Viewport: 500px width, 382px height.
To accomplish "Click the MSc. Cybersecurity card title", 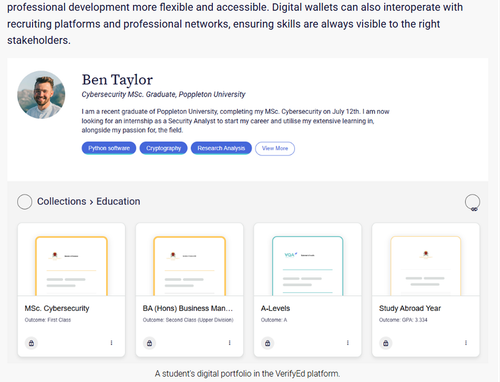I will pos(57,308).
